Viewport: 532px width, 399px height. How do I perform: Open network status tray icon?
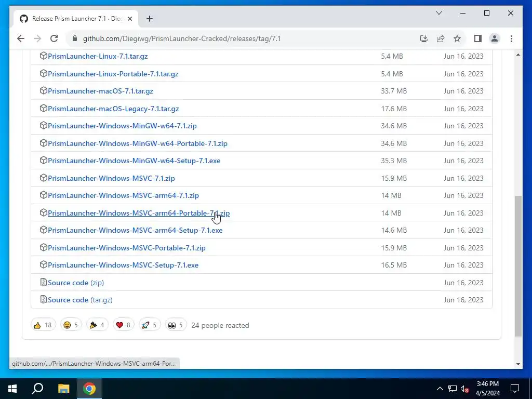click(x=453, y=389)
